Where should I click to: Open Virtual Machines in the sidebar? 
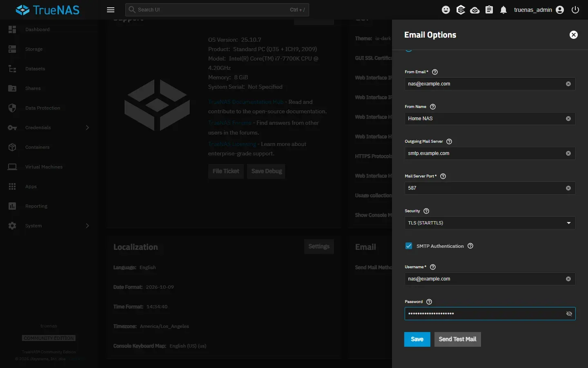49,167
